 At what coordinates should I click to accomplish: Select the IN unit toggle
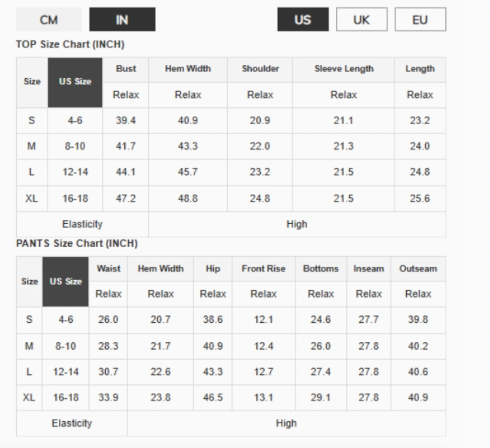click(x=122, y=20)
